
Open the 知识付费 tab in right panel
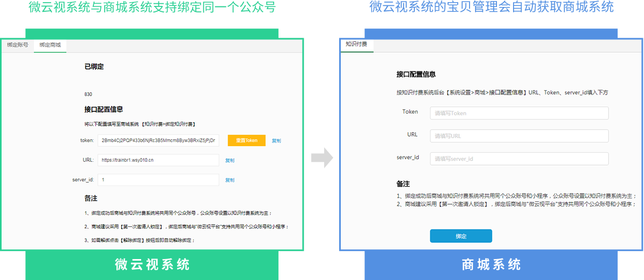point(356,45)
